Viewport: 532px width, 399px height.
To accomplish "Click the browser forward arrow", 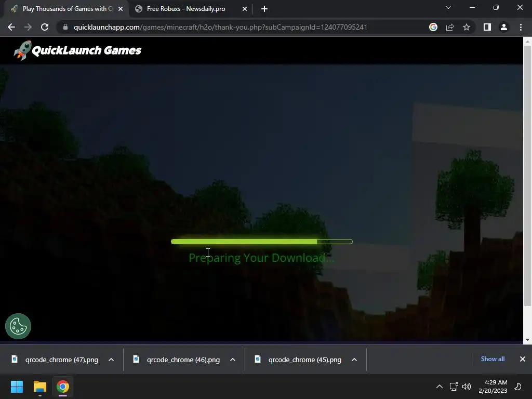I will (x=28, y=27).
